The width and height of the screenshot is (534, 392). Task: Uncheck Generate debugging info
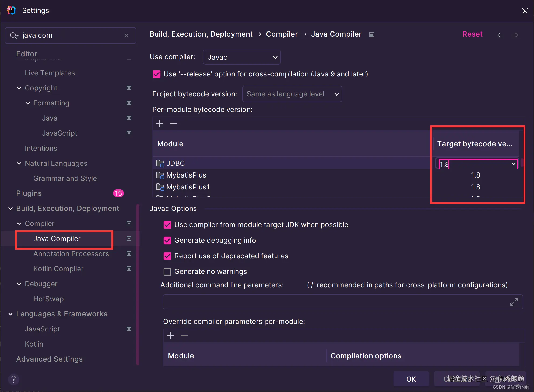point(167,241)
